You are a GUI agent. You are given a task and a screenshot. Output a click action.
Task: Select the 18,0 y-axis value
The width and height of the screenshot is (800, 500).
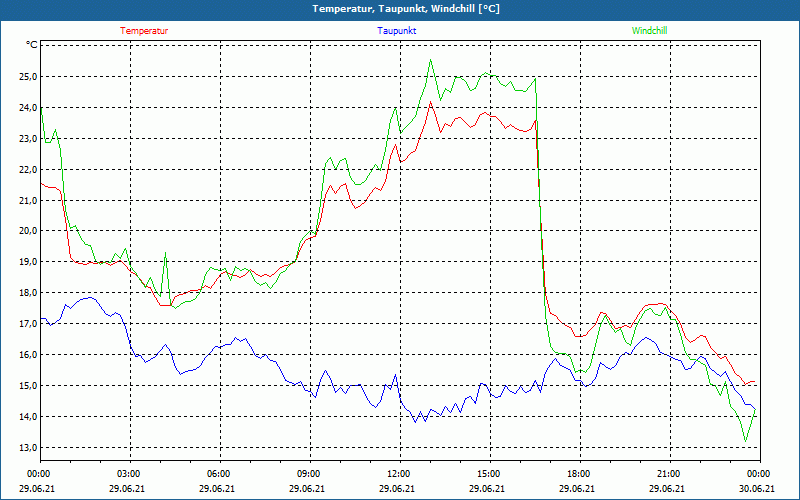point(28,293)
